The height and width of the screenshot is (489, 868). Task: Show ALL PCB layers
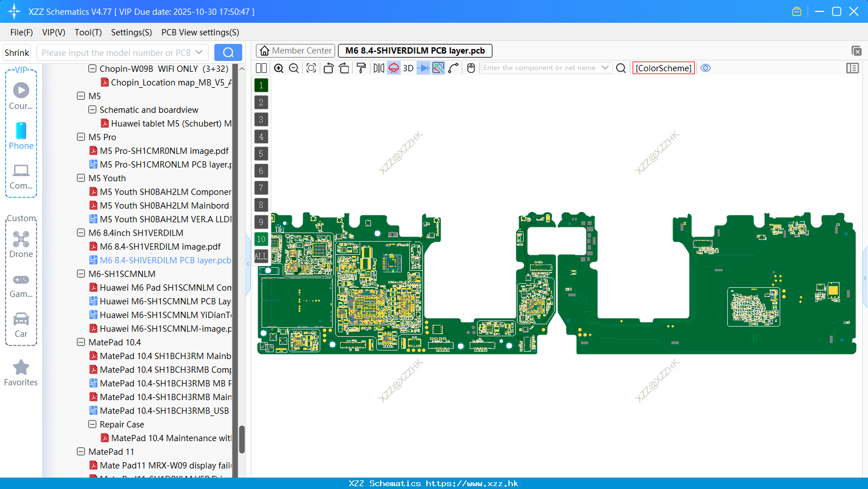[261, 256]
